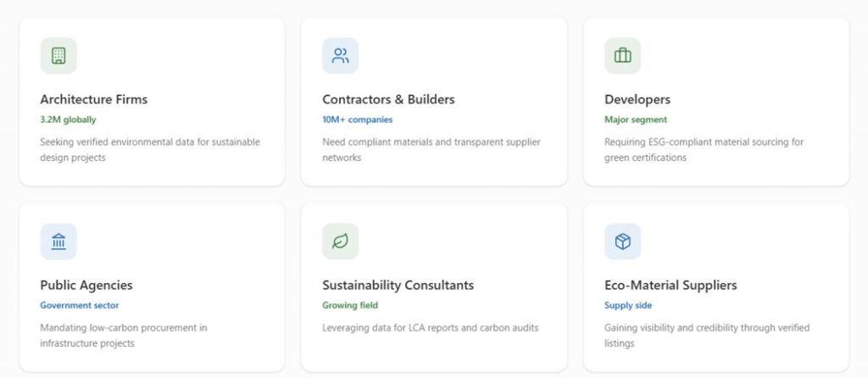This screenshot has width=868, height=378.
Task: Click the low-carbon procurement description text
Action: click(x=123, y=336)
